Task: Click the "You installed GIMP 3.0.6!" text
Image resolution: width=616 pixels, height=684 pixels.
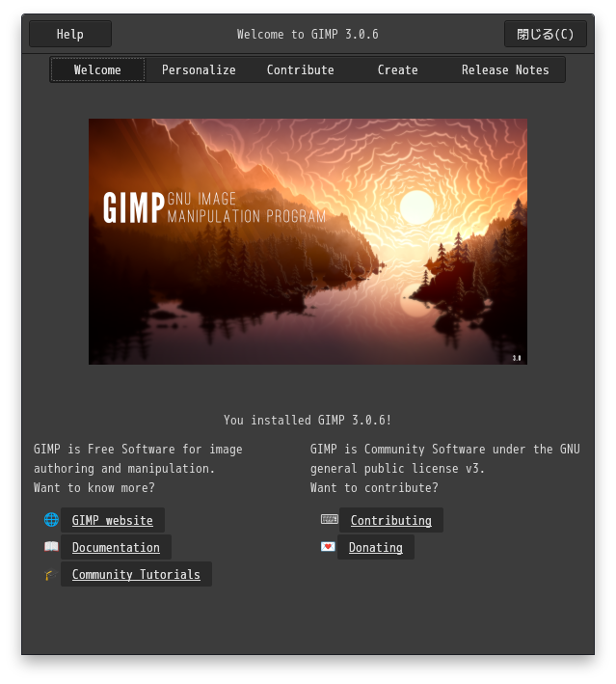Action: click(x=308, y=420)
